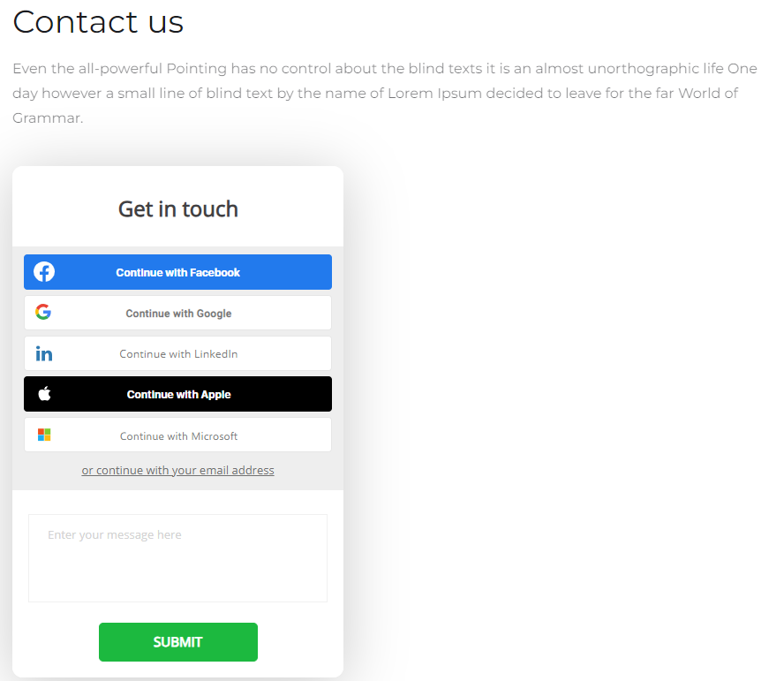Click the Microsoft four-square logo icon

pyautogui.click(x=44, y=435)
